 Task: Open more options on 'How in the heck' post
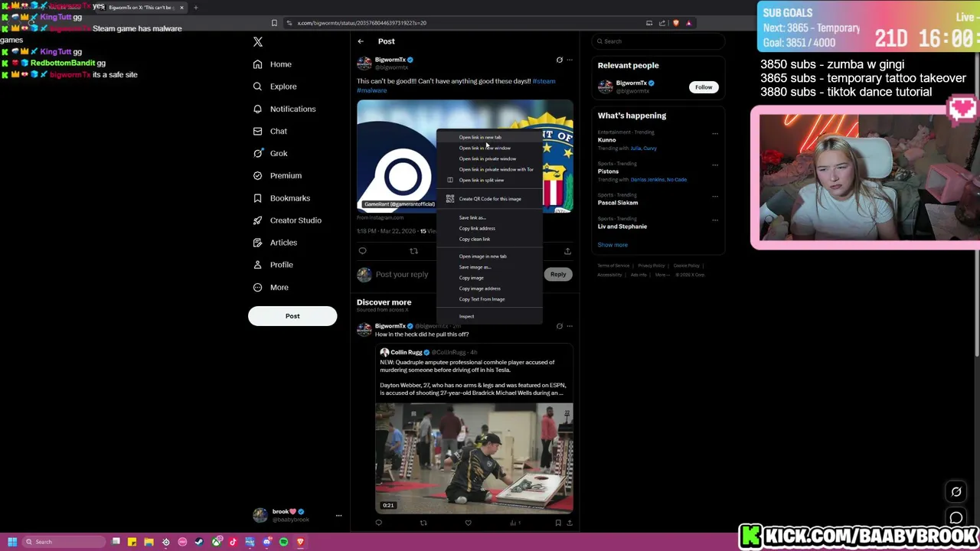pyautogui.click(x=569, y=326)
